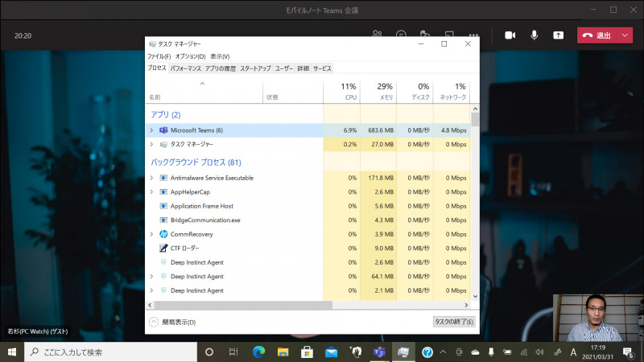Click the horizontal scrollbar right arrow
This screenshot has width=644, height=362.
[466, 305]
